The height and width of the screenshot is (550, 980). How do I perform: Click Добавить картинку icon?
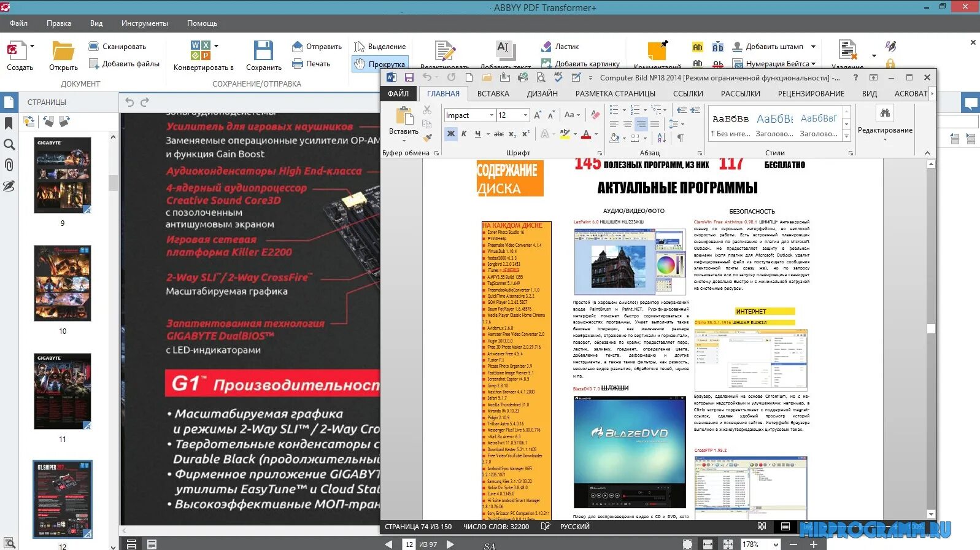coord(546,63)
